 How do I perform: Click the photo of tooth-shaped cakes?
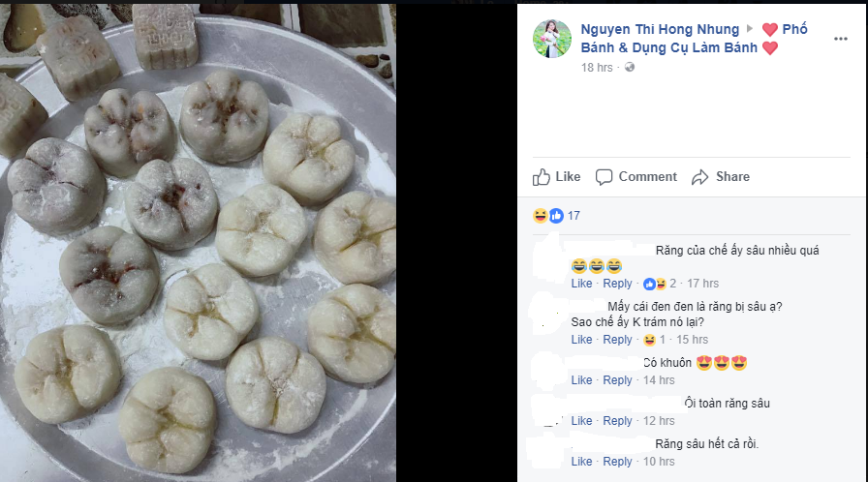(198, 241)
